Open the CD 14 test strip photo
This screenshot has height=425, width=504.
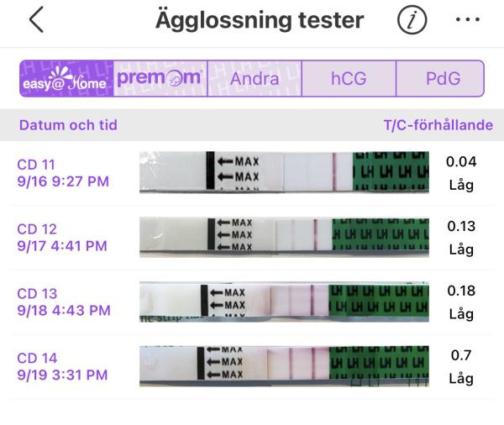(x=284, y=366)
